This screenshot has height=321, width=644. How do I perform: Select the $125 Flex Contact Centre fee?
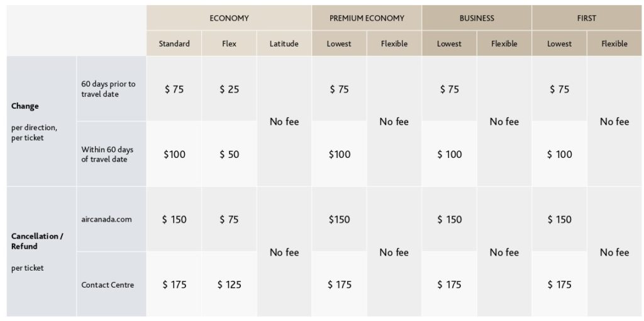point(229,285)
